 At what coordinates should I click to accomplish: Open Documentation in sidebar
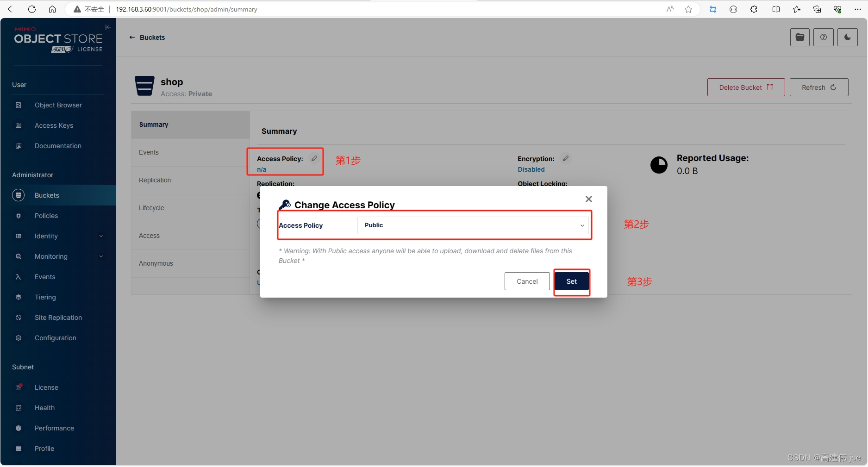58,146
